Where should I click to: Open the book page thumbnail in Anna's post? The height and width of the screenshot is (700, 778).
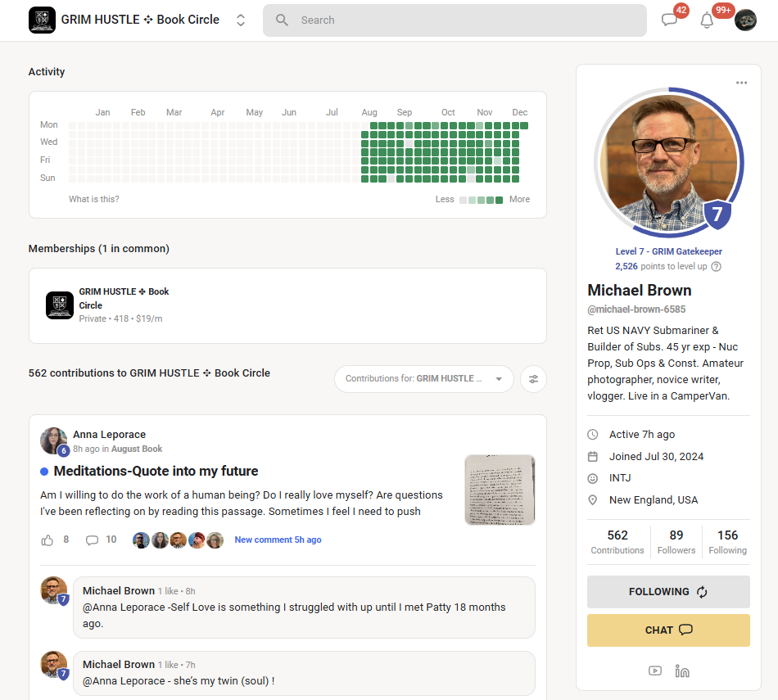(x=500, y=490)
